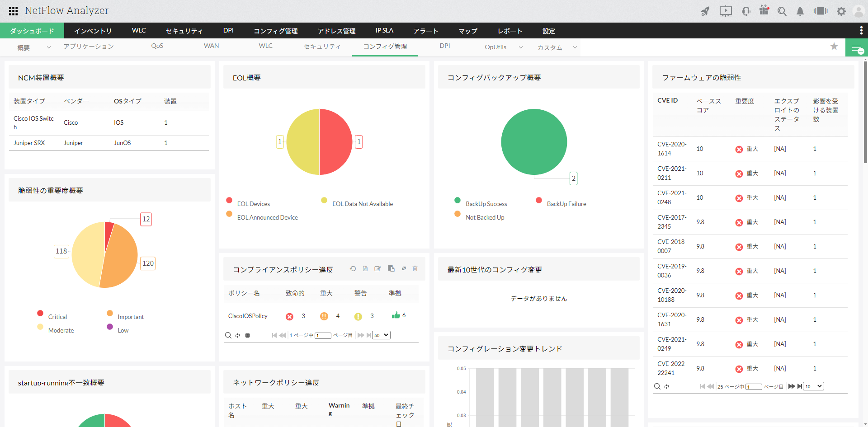Click the rocket getting-started icon
868x427 pixels.
click(x=705, y=12)
